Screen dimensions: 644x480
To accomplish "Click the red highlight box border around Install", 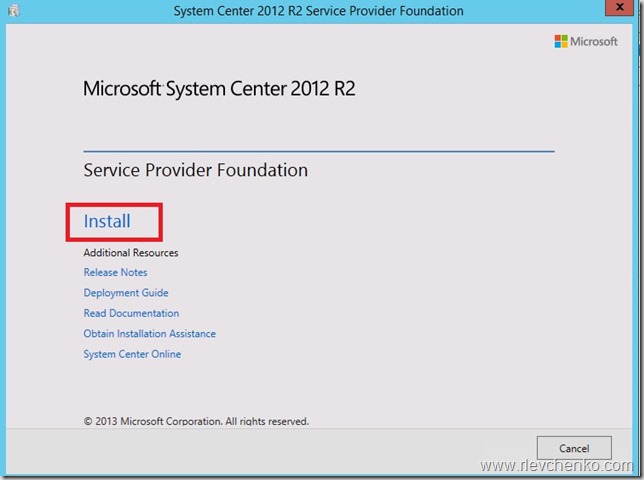I will [68, 222].
